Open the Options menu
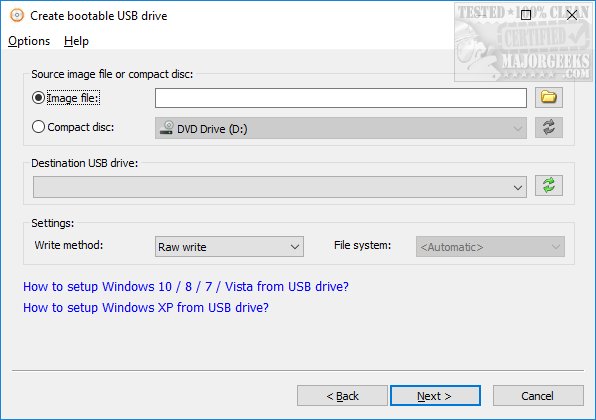596x420 pixels. pyautogui.click(x=29, y=41)
